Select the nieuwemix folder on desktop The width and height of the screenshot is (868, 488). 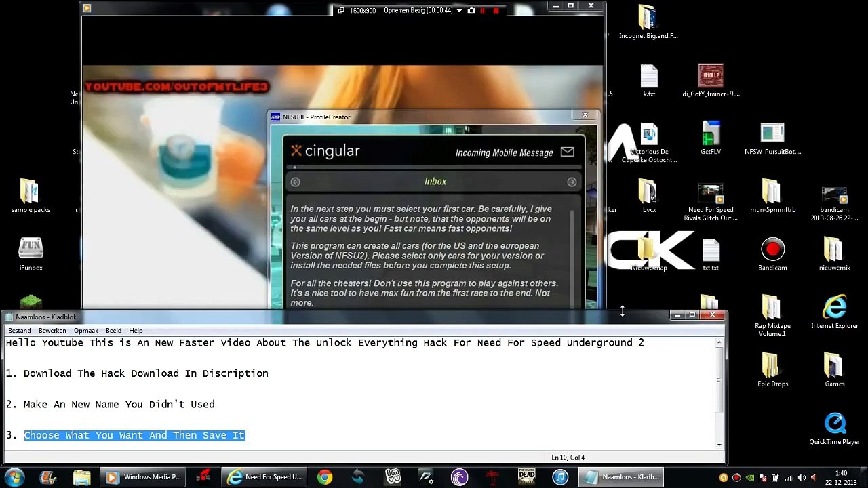click(x=835, y=254)
